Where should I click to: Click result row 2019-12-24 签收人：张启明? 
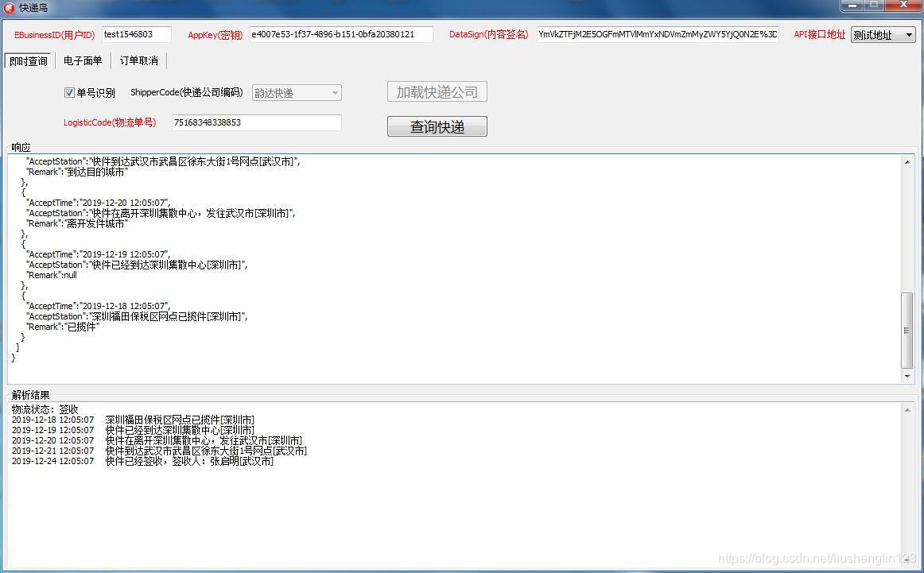pyautogui.click(x=142, y=461)
